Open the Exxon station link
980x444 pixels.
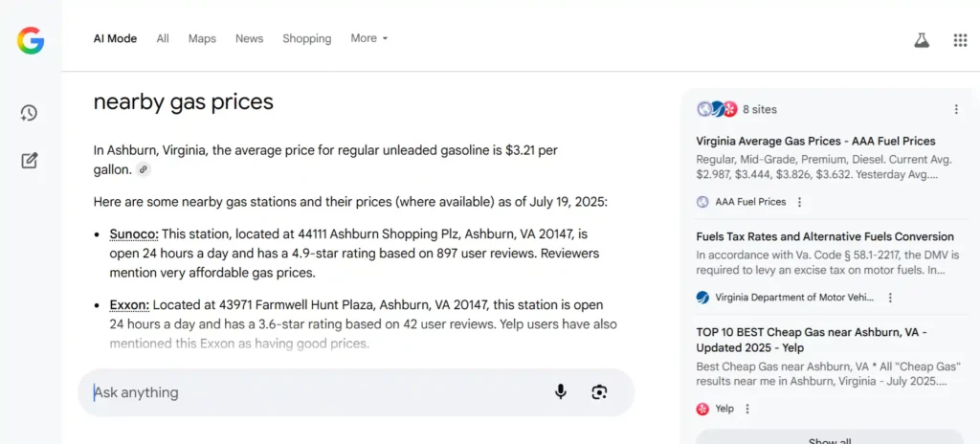click(x=129, y=305)
